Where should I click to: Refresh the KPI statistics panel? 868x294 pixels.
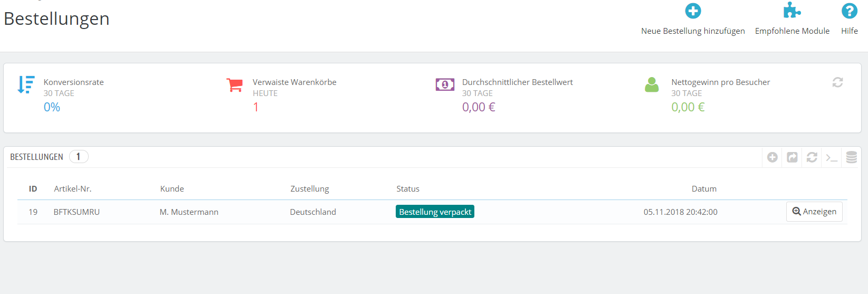pyautogui.click(x=837, y=82)
